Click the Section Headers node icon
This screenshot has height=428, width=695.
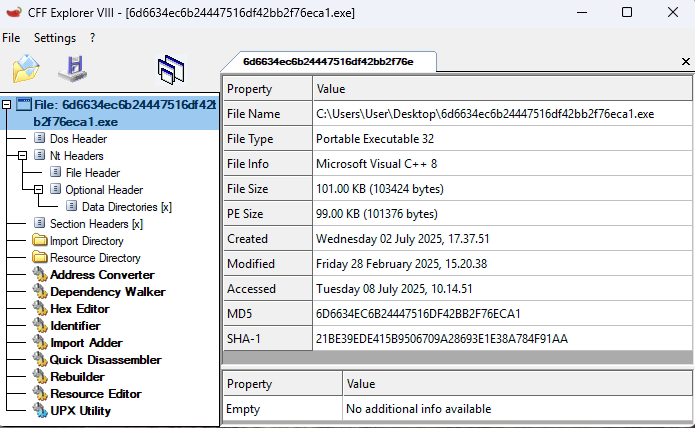[x=39, y=223]
